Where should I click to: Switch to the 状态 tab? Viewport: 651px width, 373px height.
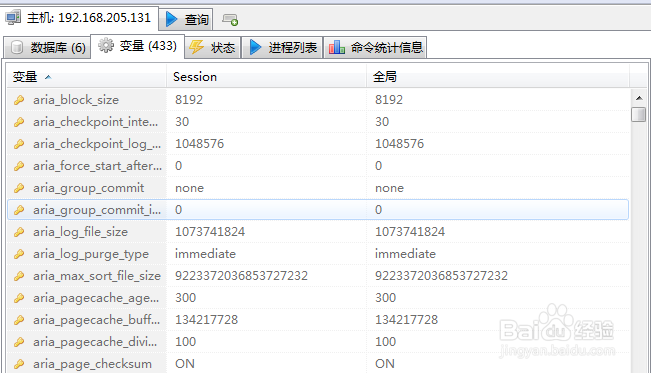point(212,48)
